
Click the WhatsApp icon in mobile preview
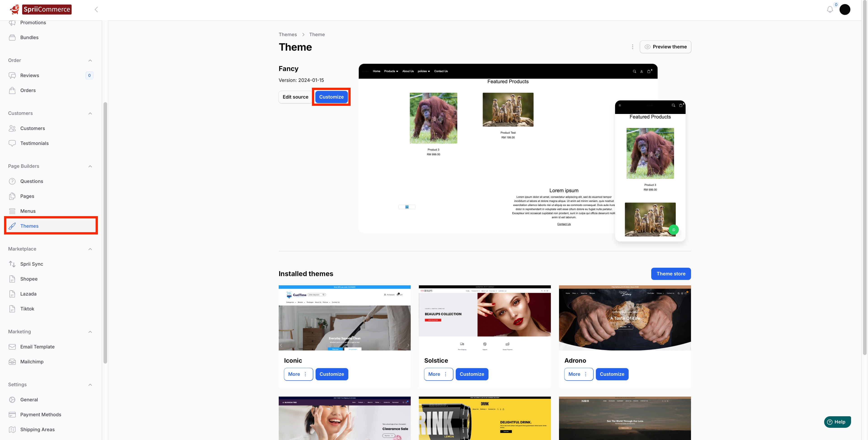674,229
